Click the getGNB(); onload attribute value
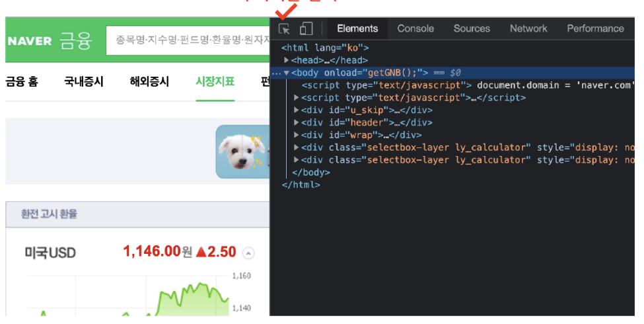 (x=392, y=73)
